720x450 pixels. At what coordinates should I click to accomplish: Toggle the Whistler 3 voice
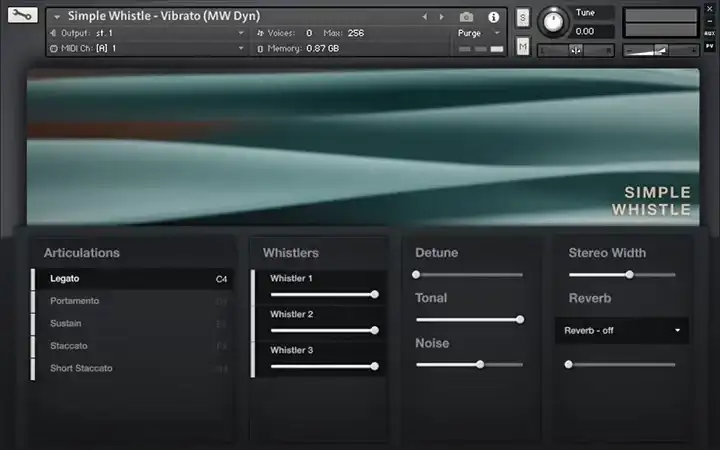pos(253,360)
